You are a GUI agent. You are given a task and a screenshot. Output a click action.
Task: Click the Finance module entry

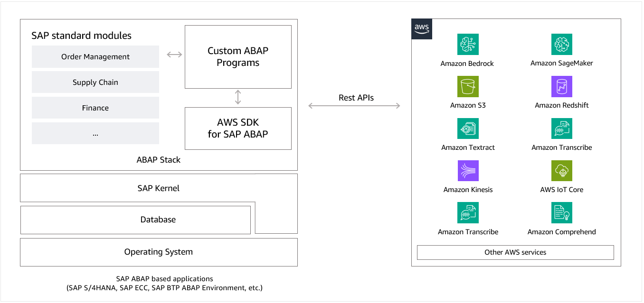point(95,108)
